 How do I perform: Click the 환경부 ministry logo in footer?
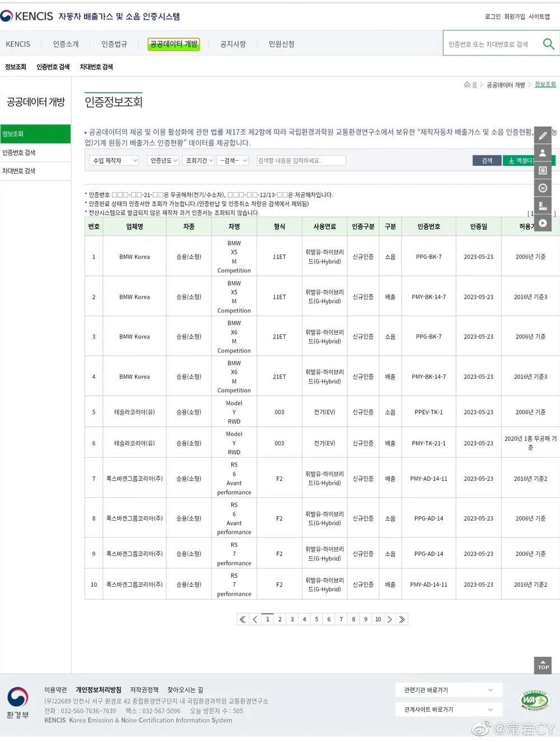pos(17,703)
